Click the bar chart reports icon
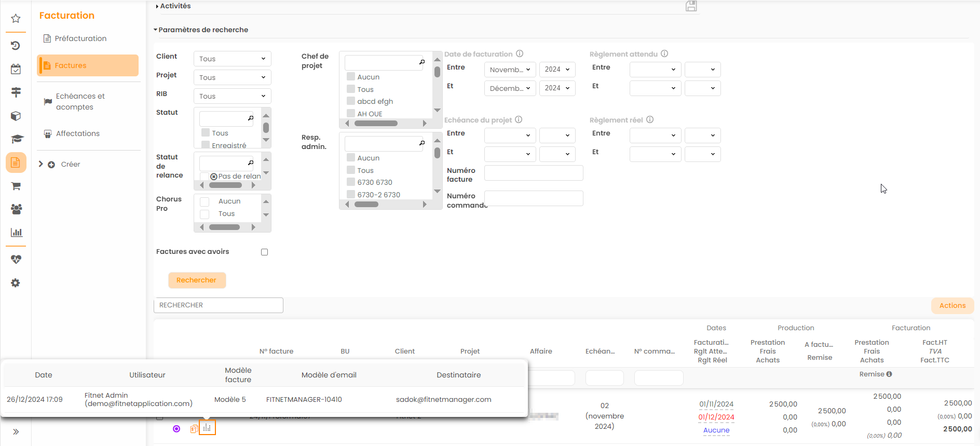Screen dimensions: 980x446 pos(16,232)
